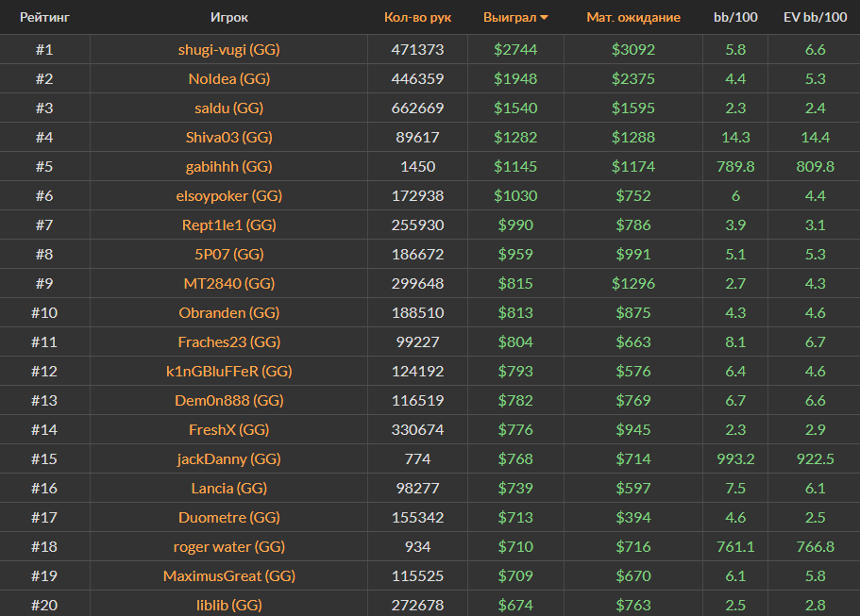Click the EV bb/100 column header

tap(815, 17)
